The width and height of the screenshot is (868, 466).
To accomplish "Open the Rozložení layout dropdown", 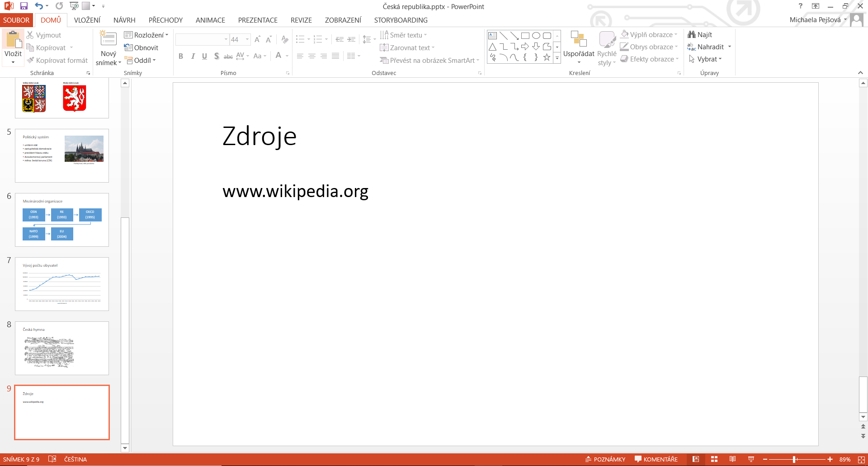I will [146, 35].
